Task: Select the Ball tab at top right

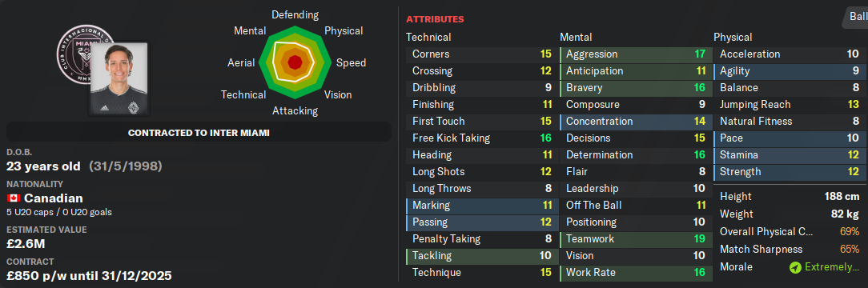Action: pos(858,17)
